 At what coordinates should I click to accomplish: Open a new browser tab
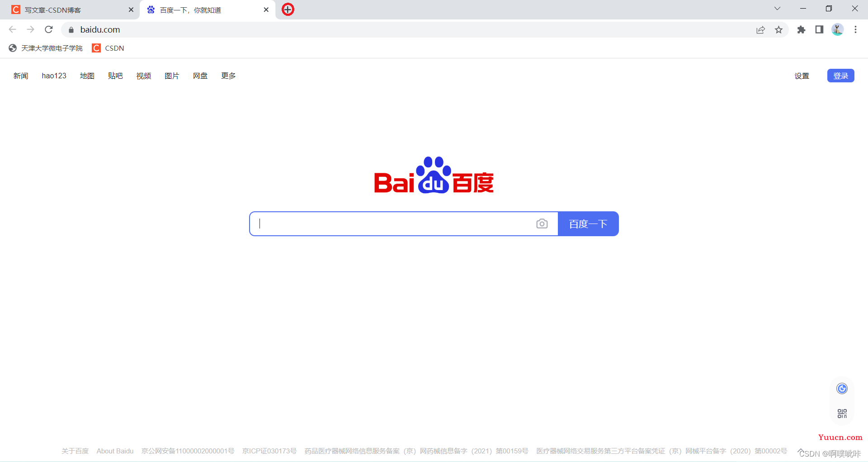(x=288, y=10)
